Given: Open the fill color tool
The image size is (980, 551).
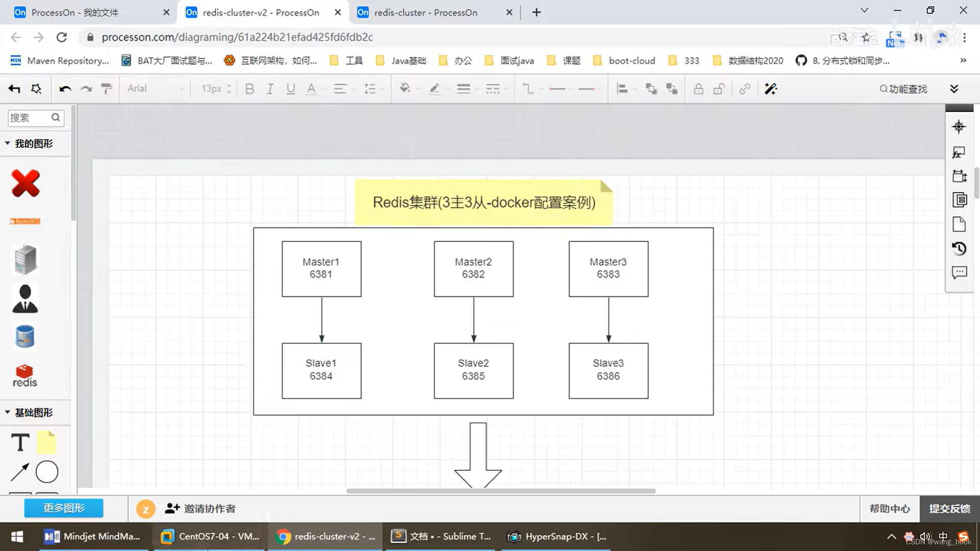Looking at the screenshot, I should (405, 89).
